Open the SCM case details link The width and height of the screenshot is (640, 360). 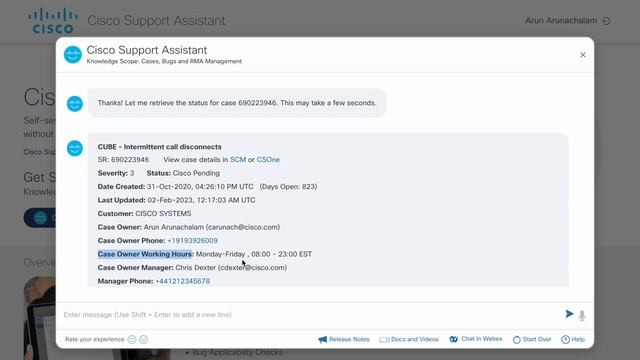[x=238, y=160]
